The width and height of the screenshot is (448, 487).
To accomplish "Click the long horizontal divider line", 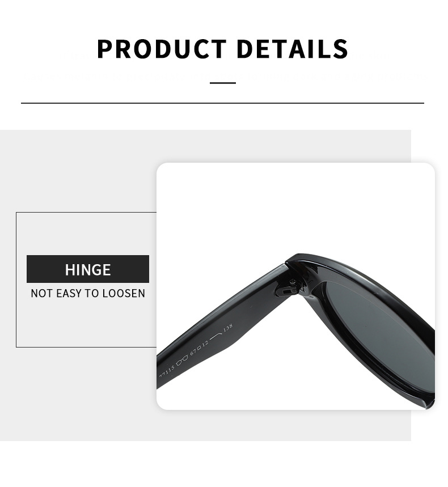I will coord(222,103).
